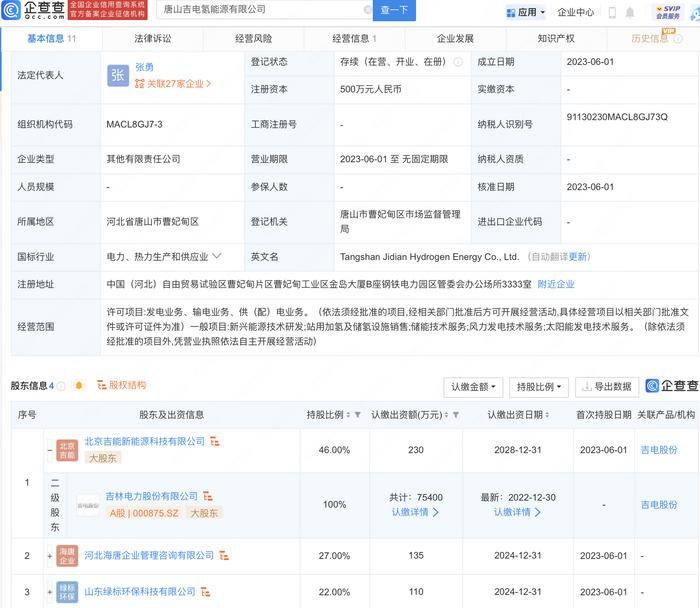Open the mobile phone app icon
Viewport: 700px width, 608px height.
[612, 12]
